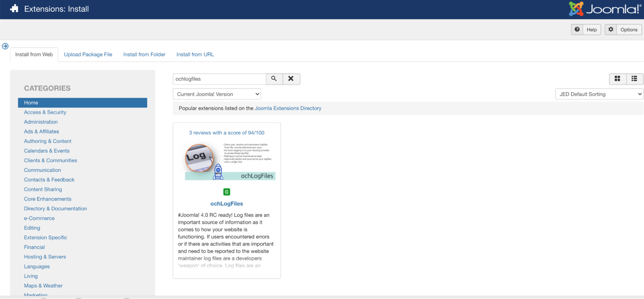The height and width of the screenshot is (299, 644).
Task: Select the Hosting & Servers category
Action: click(x=45, y=257)
